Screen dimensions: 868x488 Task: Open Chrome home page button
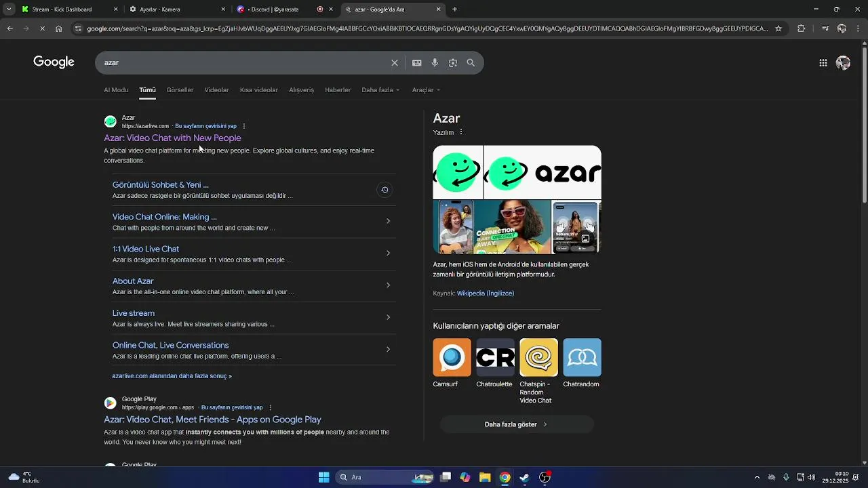(59, 28)
